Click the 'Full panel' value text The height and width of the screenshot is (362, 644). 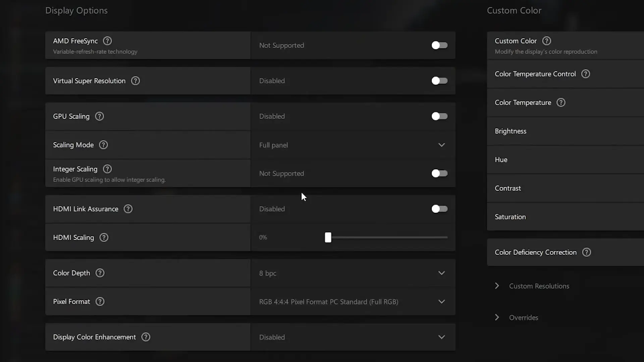coord(273,145)
